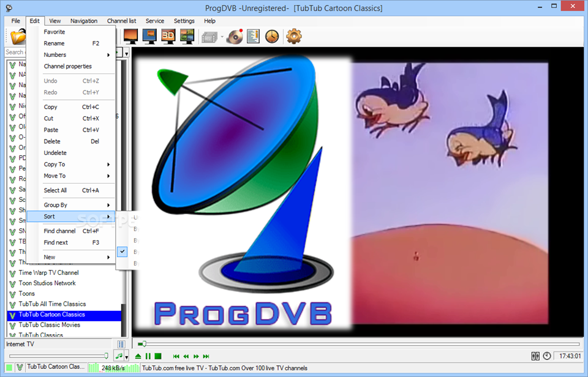Click the green square status indicator
588x377 pixels.
click(x=9, y=367)
